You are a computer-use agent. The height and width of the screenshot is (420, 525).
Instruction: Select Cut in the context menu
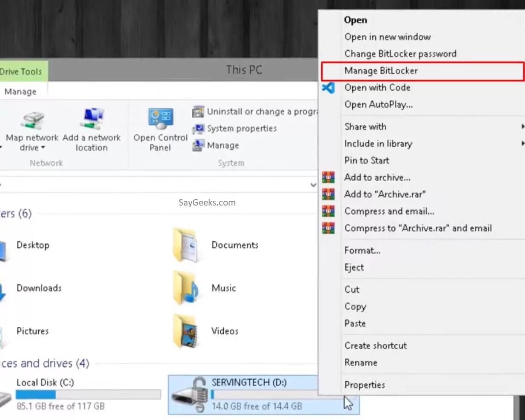point(352,290)
